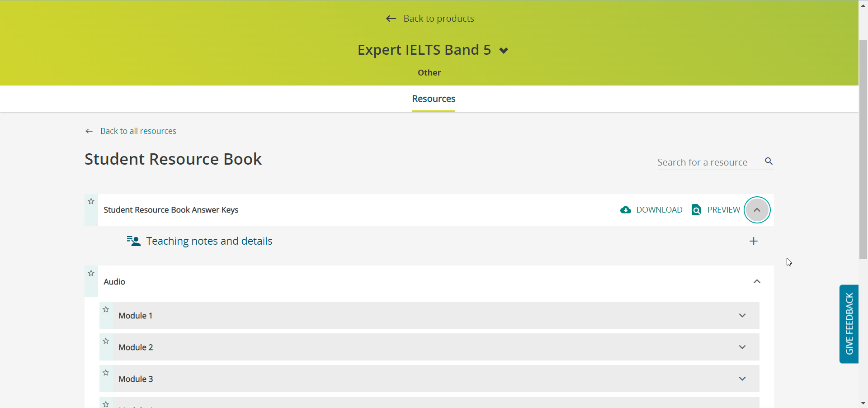Toggle the star on Module 2
868x408 pixels.
tap(106, 341)
